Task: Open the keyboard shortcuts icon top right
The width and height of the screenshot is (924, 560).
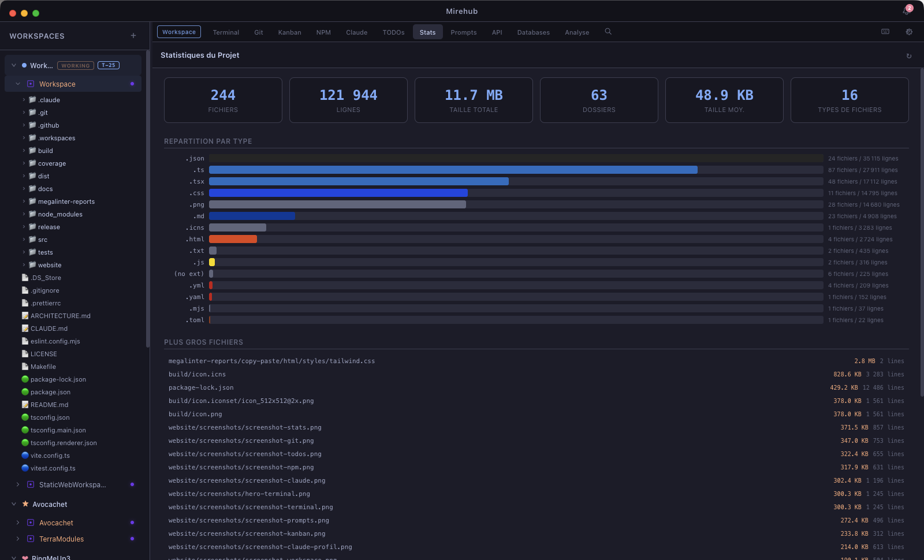Action: 885,32
